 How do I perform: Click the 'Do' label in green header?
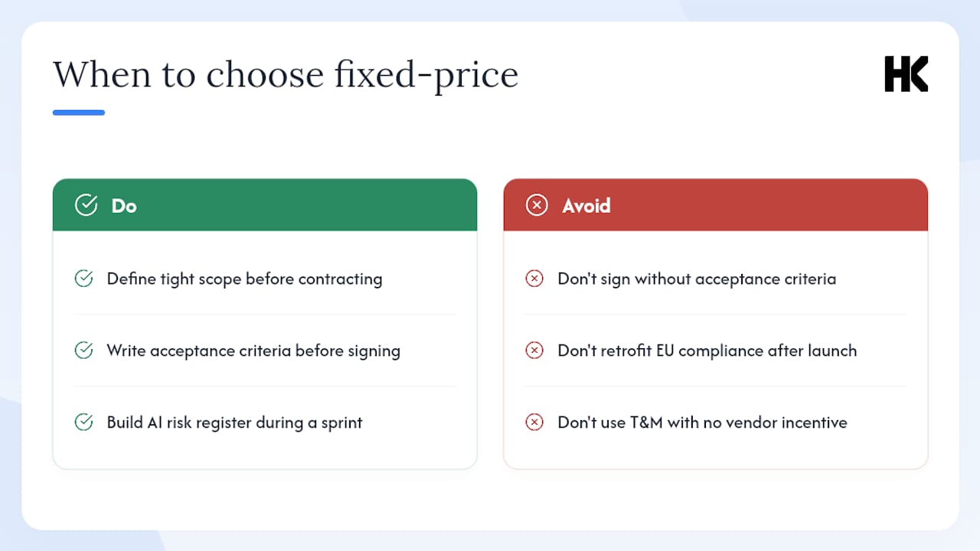124,205
